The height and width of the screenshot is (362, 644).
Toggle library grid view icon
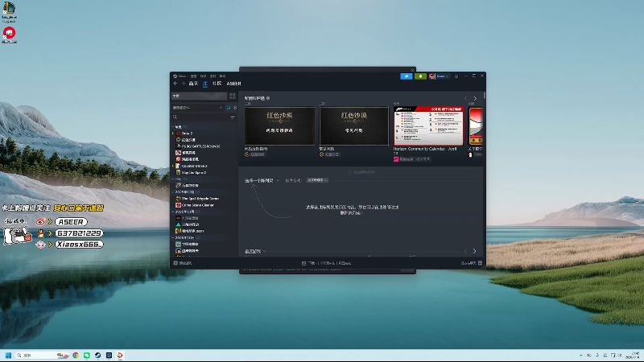tap(233, 96)
